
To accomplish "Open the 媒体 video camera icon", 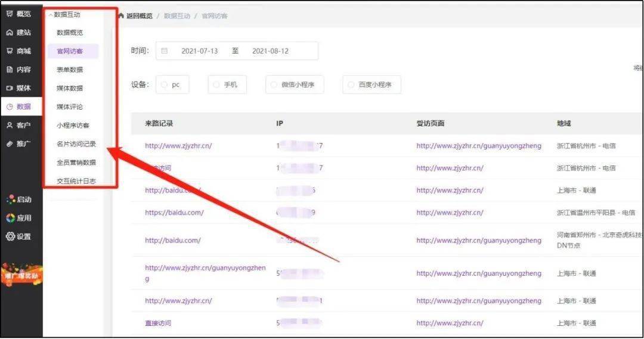I will pyautogui.click(x=10, y=88).
